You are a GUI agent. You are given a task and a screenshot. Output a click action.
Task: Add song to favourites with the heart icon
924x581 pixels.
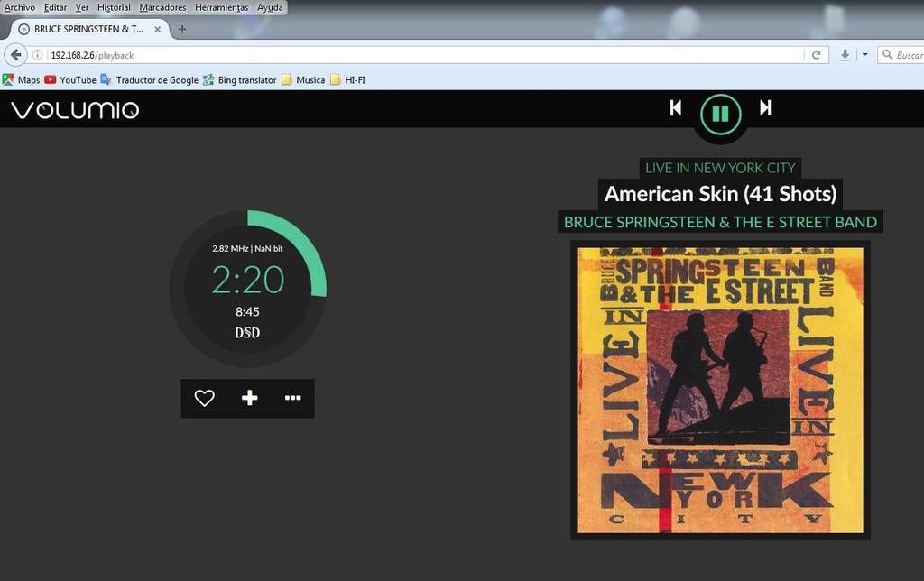click(x=205, y=399)
